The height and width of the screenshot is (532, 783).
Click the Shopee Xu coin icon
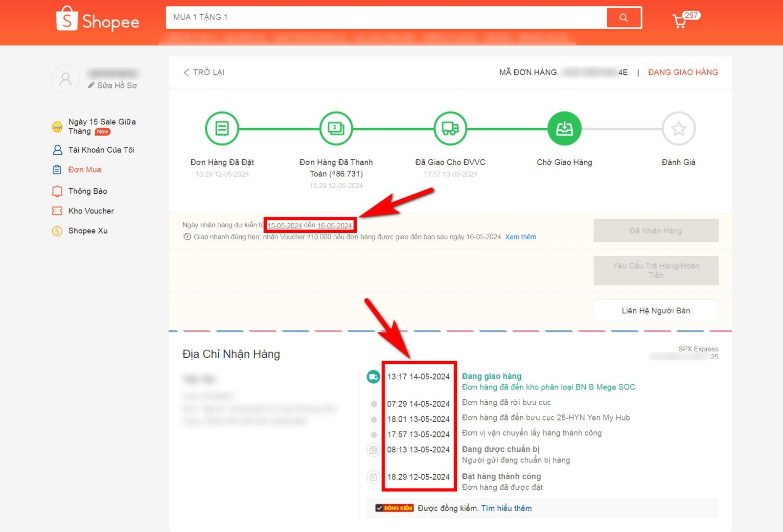[x=57, y=231]
